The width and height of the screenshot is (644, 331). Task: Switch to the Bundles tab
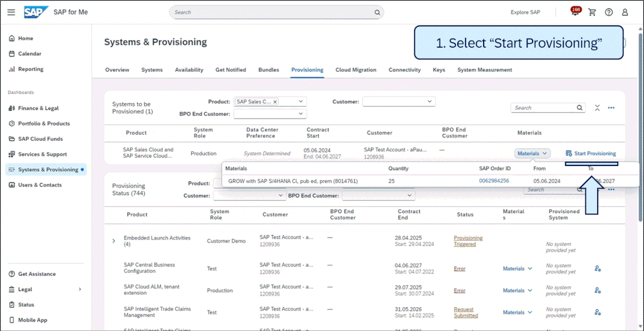[269, 70]
